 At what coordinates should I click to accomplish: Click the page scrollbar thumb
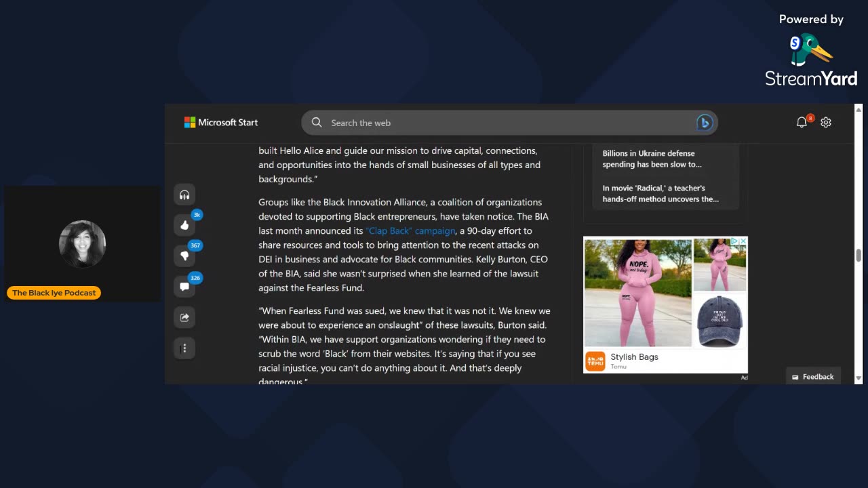(859, 255)
